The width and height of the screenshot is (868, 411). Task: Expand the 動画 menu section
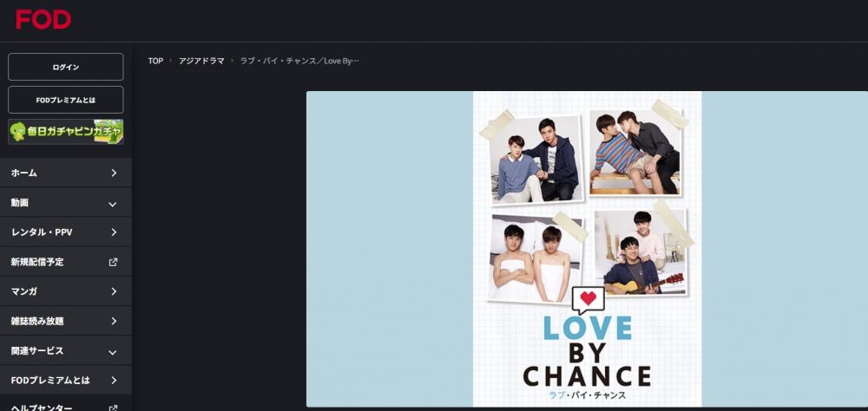point(66,202)
